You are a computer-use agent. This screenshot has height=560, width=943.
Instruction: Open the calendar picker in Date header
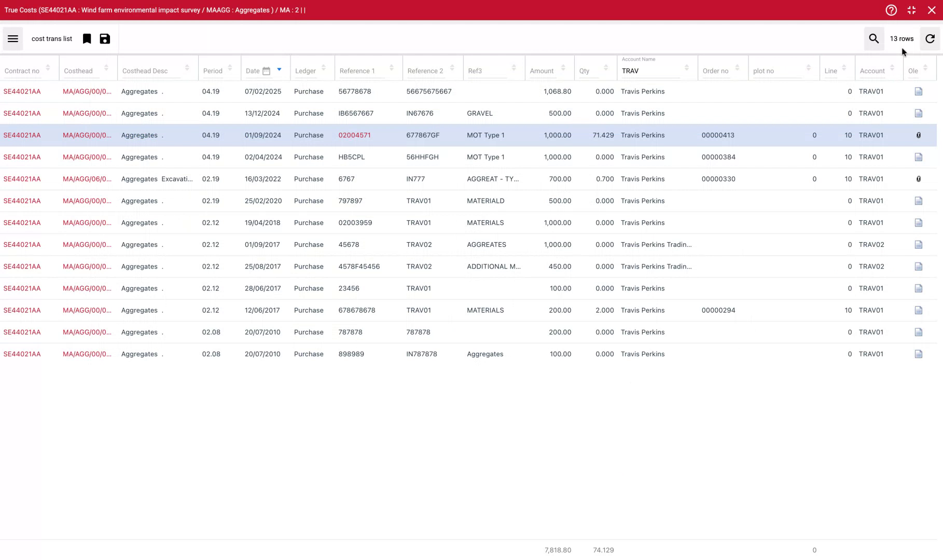coord(267,70)
